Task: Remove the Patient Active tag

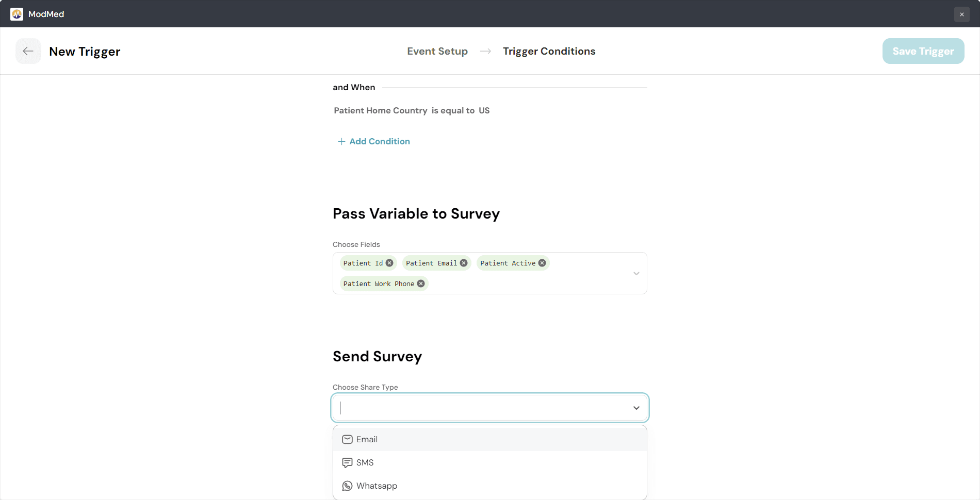Action: 542,263
